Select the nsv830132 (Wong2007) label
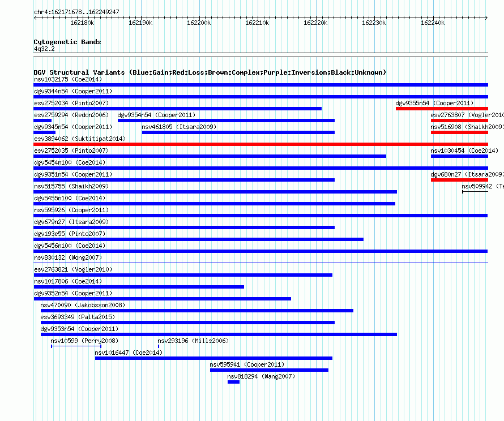 (68, 257)
